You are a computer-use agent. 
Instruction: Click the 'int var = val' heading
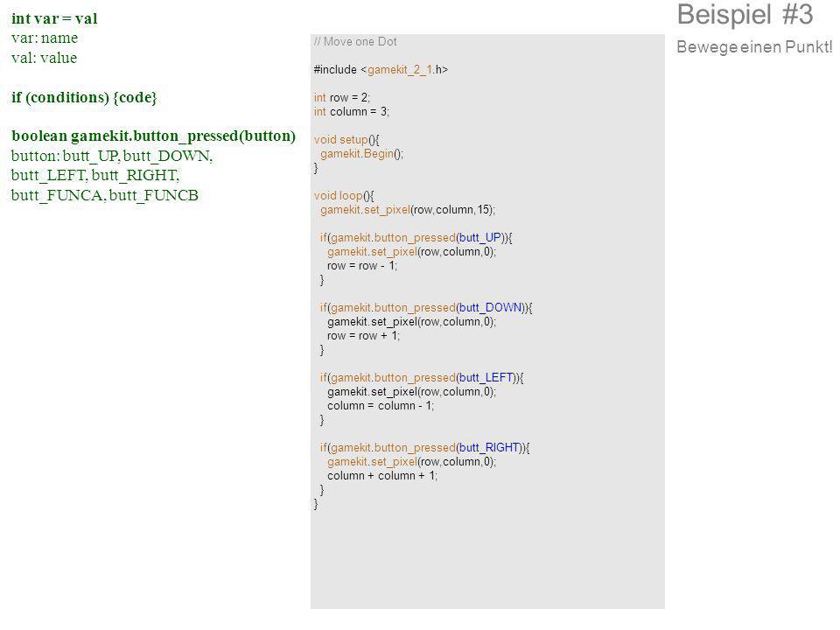pos(54,18)
